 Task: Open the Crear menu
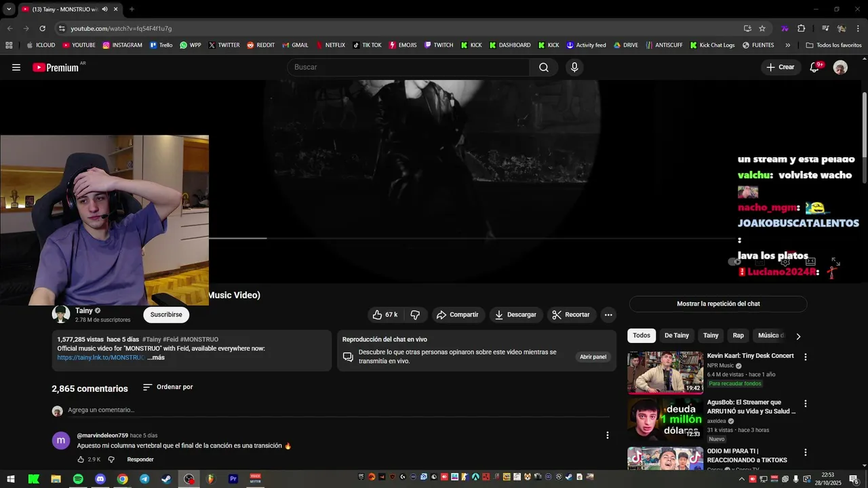780,67
